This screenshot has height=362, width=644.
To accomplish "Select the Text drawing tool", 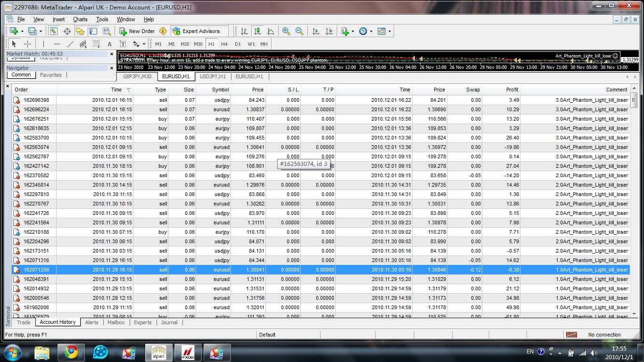I will (x=110, y=44).
